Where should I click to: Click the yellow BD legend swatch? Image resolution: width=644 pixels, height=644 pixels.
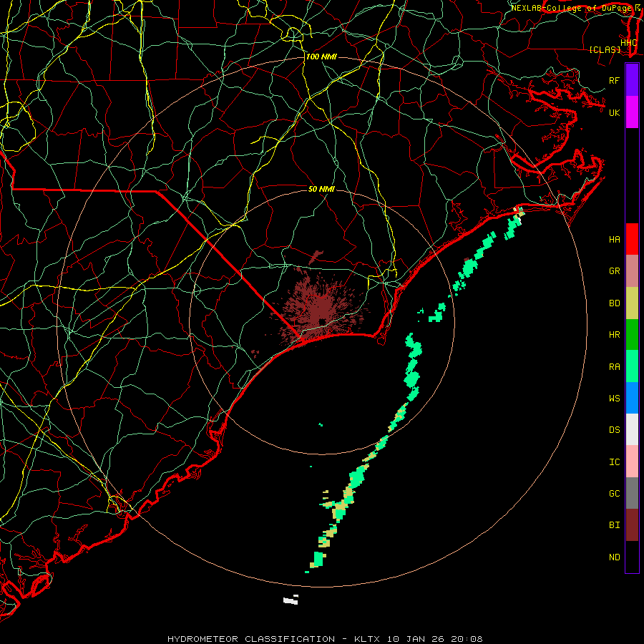(632, 303)
